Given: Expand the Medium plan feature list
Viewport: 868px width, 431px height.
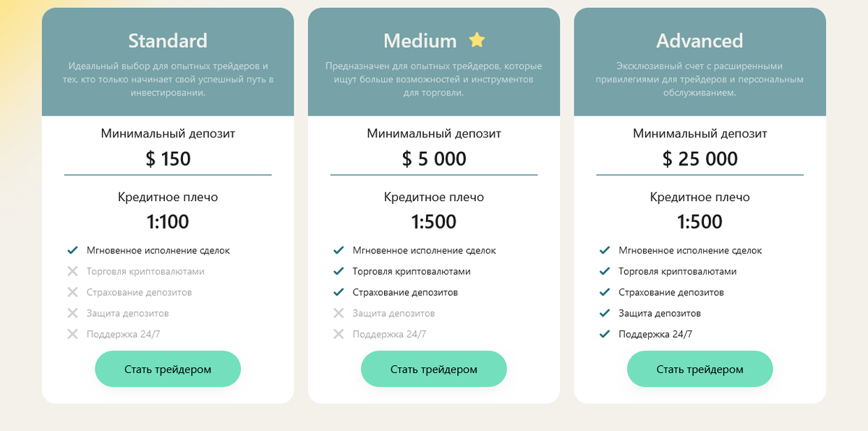Looking at the screenshot, I should pos(434,292).
